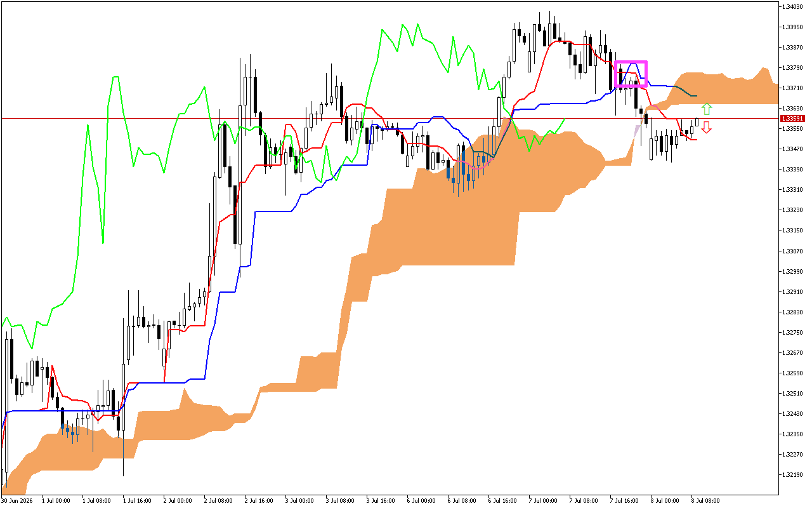
Task: Click price level 1.32830 on the axis
Action: coord(793,312)
